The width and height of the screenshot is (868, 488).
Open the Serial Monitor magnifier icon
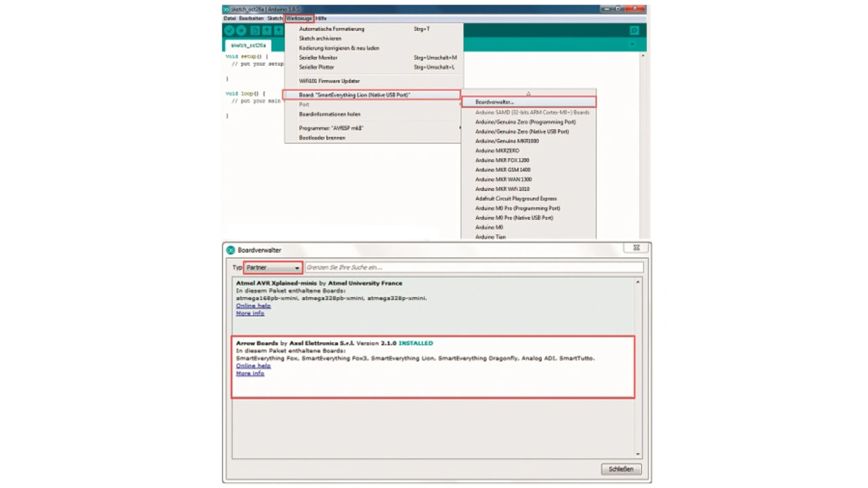[634, 30]
